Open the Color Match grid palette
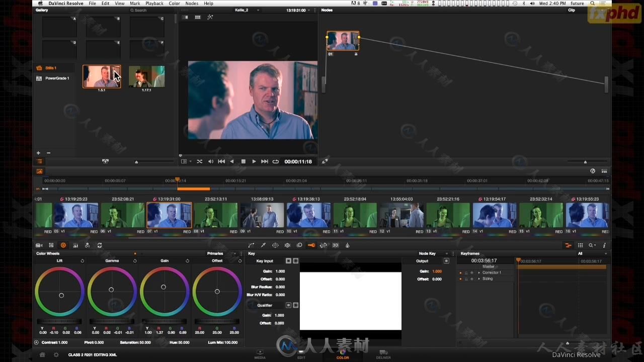The width and height of the screenshot is (644, 362). click(x=51, y=245)
